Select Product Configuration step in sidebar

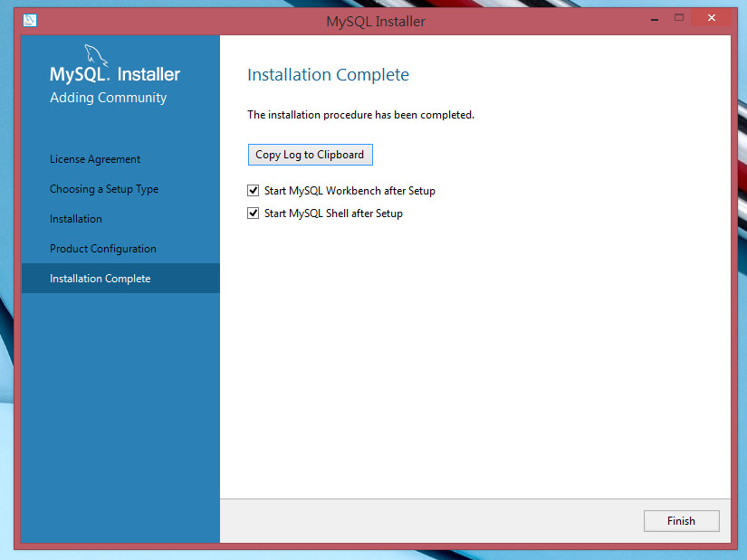click(103, 249)
